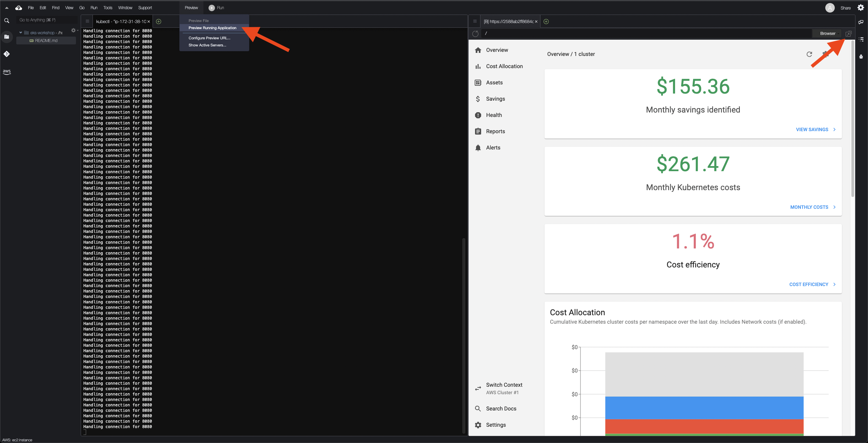
Task: Click the Share button
Action: point(845,8)
